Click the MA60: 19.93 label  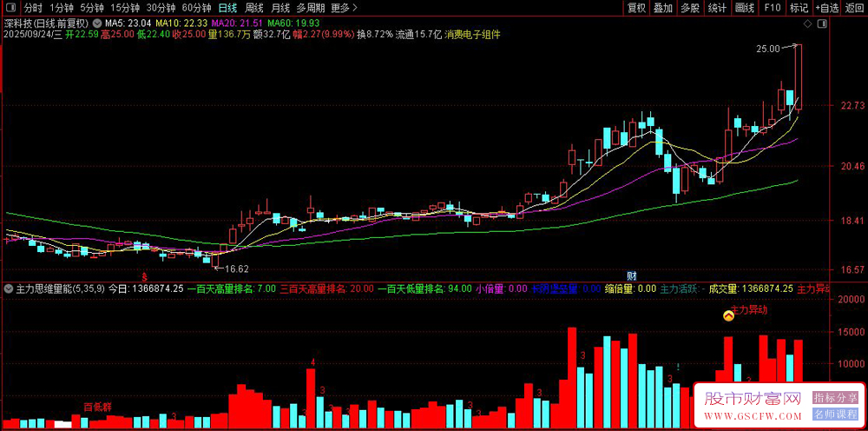293,23
